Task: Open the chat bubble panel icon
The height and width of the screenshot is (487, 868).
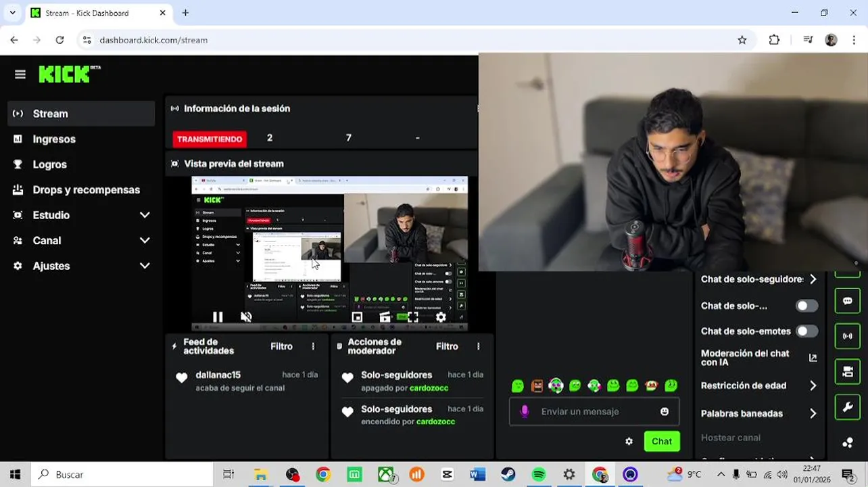Action: pos(848,301)
